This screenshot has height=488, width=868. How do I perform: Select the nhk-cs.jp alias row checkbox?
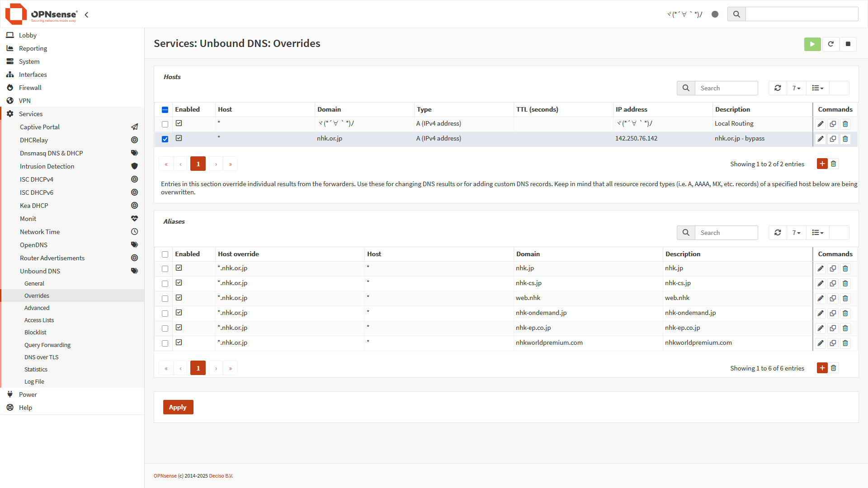point(165,284)
